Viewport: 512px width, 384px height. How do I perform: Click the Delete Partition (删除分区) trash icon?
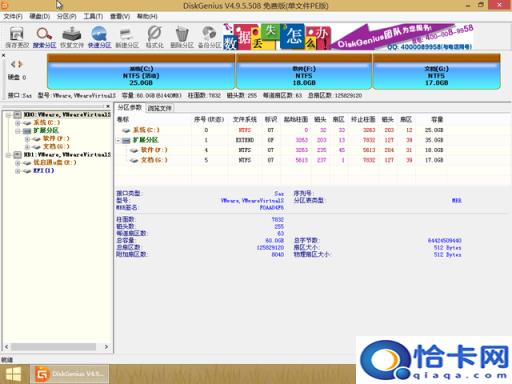point(182,37)
